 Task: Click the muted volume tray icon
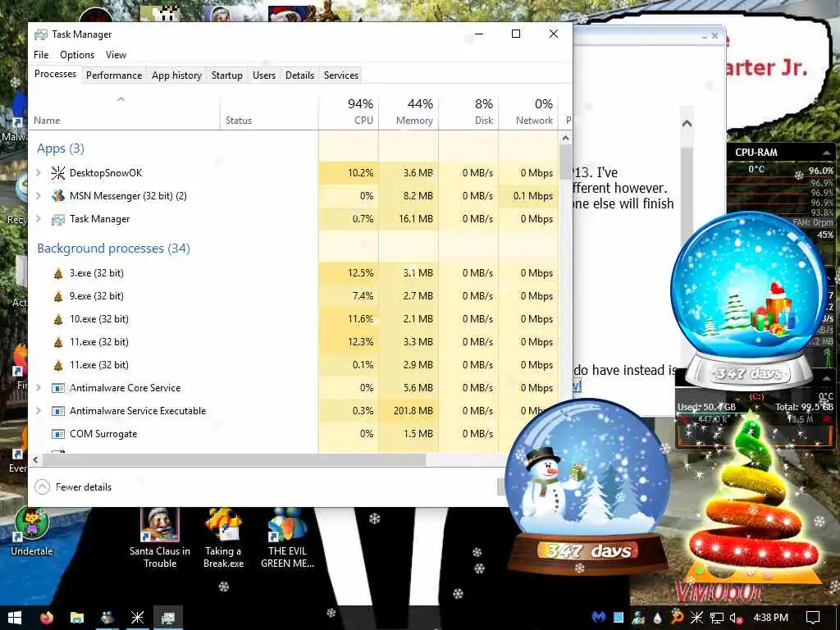(x=736, y=618)
